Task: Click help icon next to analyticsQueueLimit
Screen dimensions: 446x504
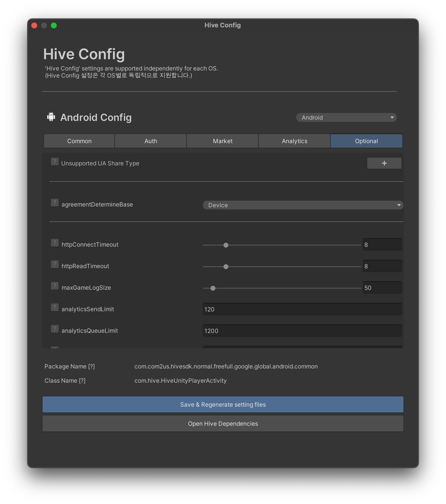Action: pyautogui.click(x=55, y=329)
